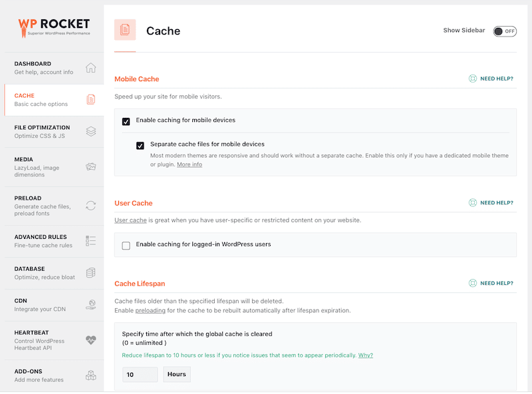This screenshot has height=394, width=532.
Task: Click the Cache document icon in sidebar
Action: pos(90,100)
